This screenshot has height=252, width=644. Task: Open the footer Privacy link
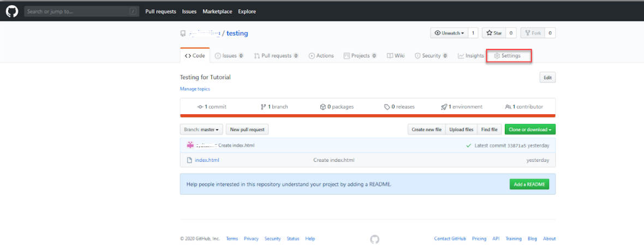(252, 239)
